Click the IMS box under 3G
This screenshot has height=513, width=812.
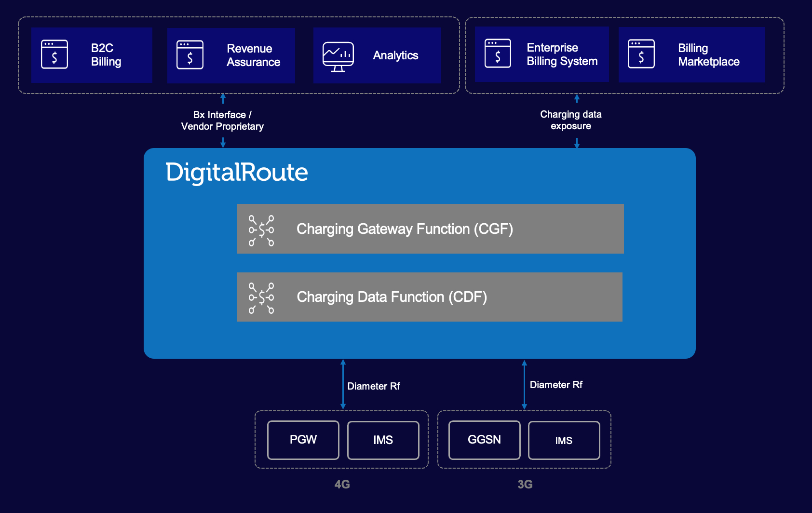[x=564, y=440]
